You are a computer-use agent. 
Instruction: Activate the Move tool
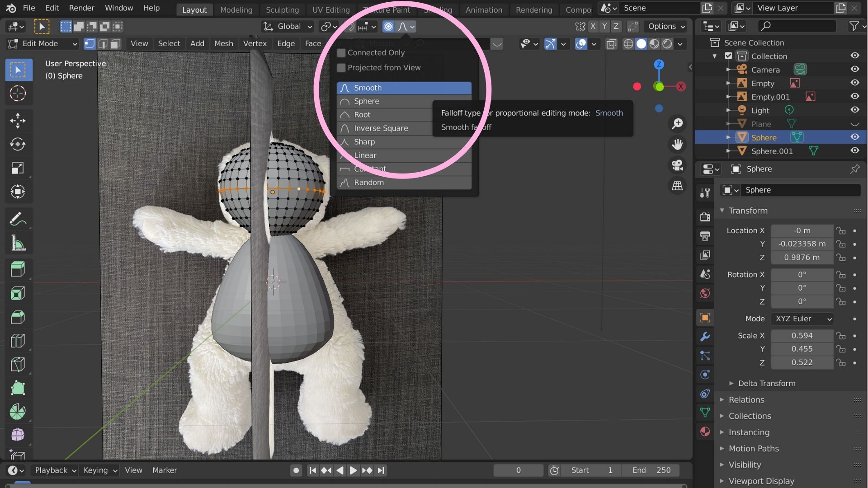18,121
